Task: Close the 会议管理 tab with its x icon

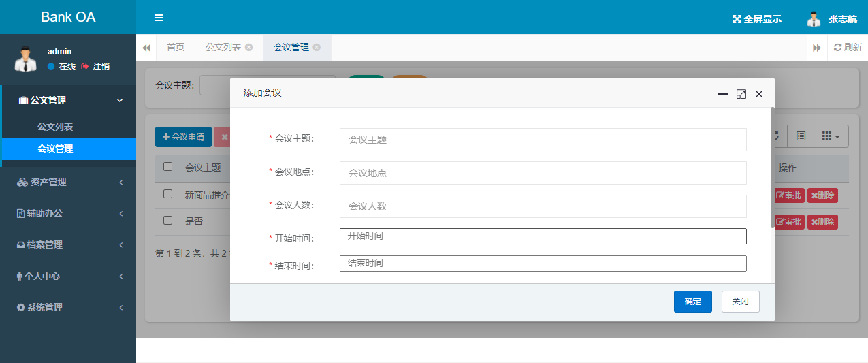Action: pyautogui.click(x=317, y=47)
